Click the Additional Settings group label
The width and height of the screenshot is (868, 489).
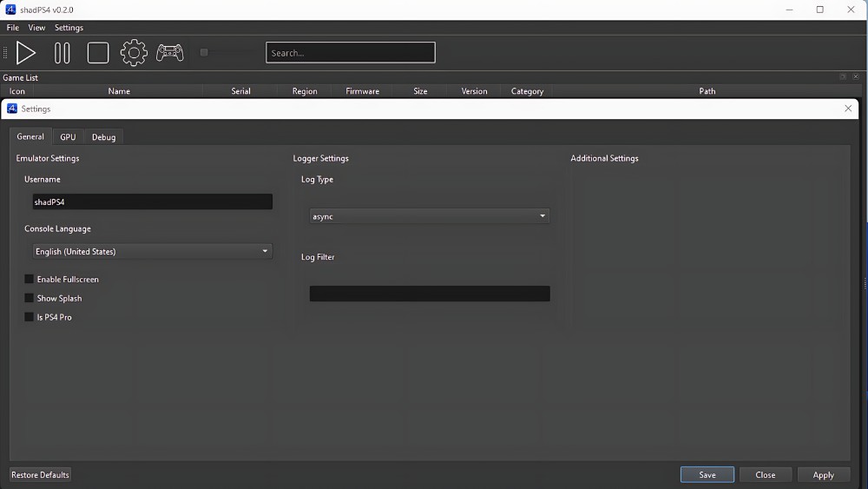[x=604, y=158]
